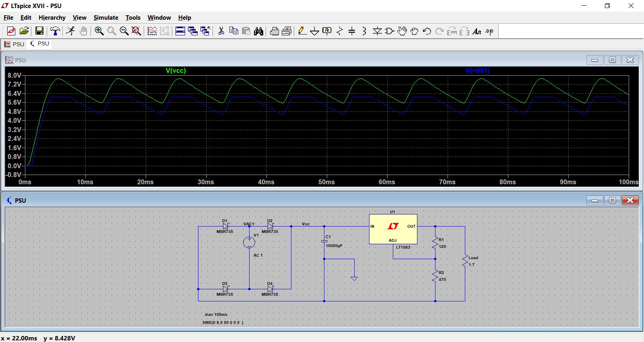The height and width of the screenshot is (342, 644).
Task: Open the View menu
Action: pyautogui.click(x=79, y=18)
